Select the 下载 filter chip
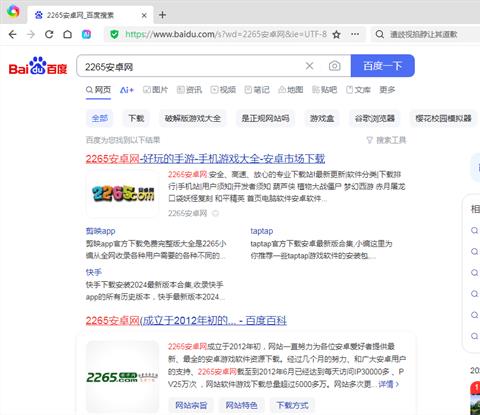Image resolution: width=480 pixels, height=415 pixels. (136, 118)
